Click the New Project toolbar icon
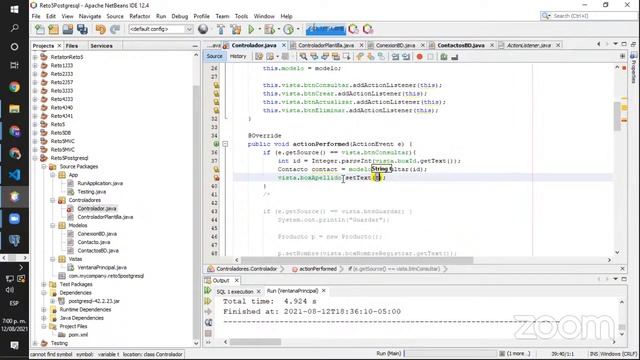Image resolution: width=640 pixels, height=360 pixels. coord(53,29)
